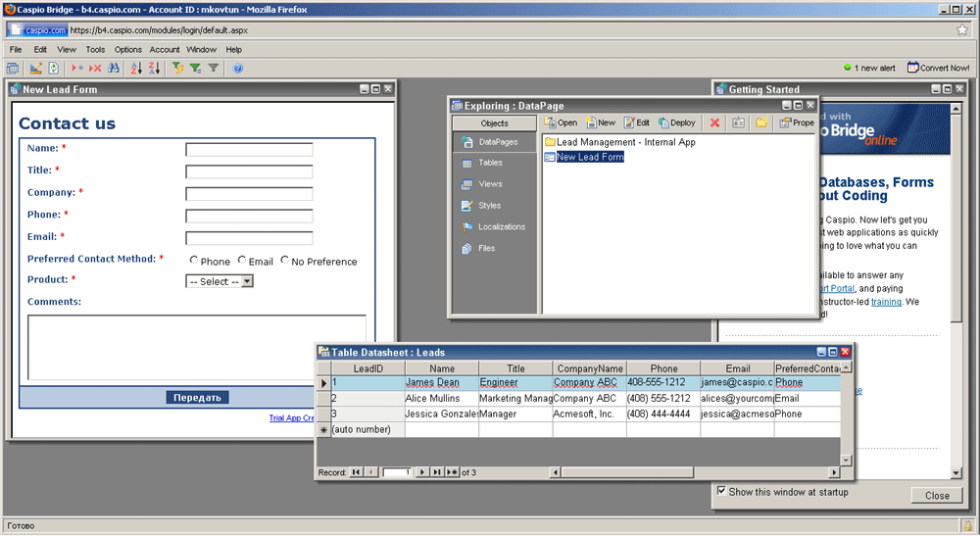Select New Lead Form DataPage
The image size is (980, 536).
click(x=584, y=157)
